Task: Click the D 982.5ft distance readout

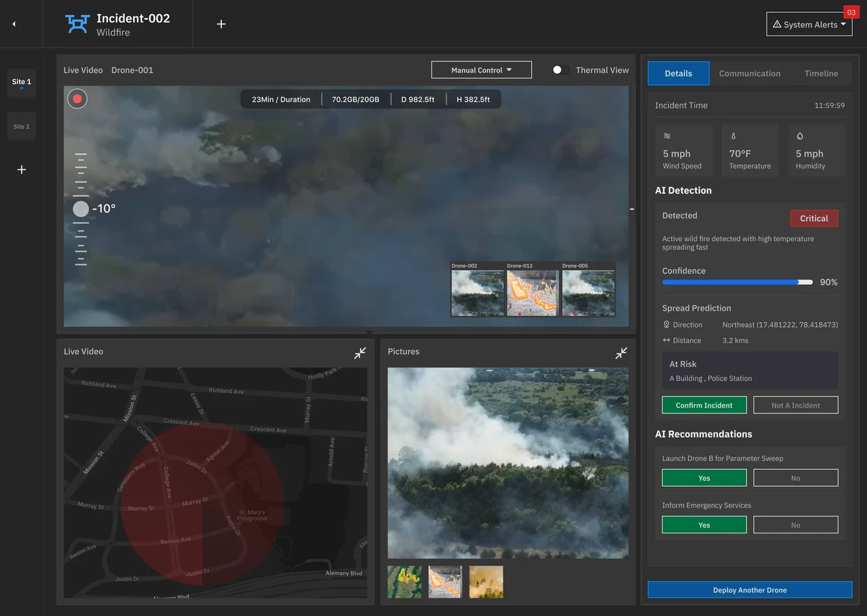Action: tap(418, 100)
